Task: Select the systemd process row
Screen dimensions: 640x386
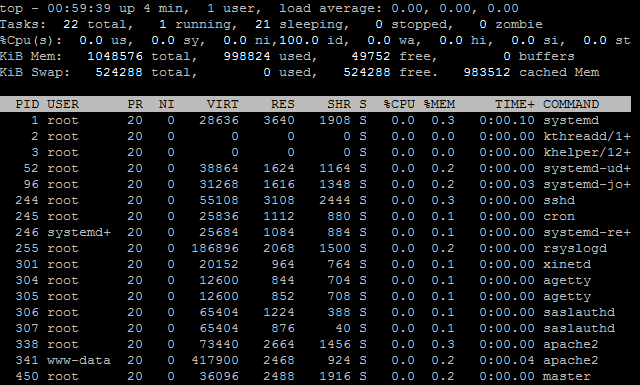Action: (x=315, y=120)
